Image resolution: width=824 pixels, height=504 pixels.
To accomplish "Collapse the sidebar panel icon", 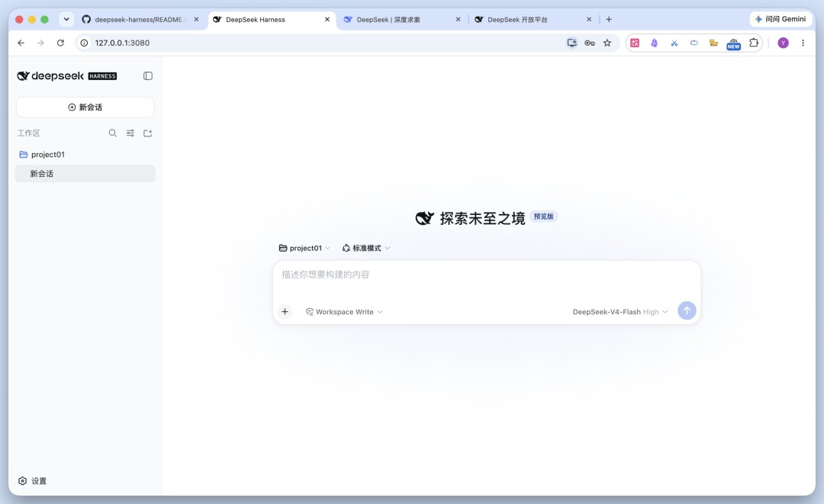I will 148,76.
